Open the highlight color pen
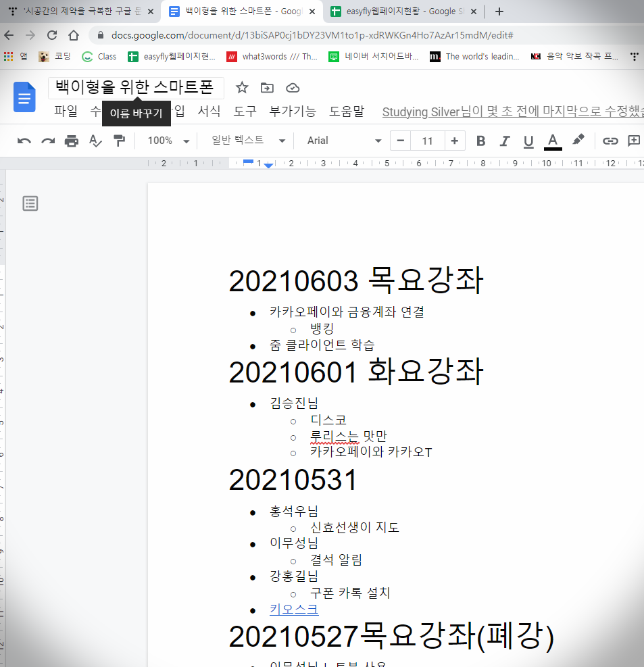This screenshot has height=667, width=644. coord(578,140)
